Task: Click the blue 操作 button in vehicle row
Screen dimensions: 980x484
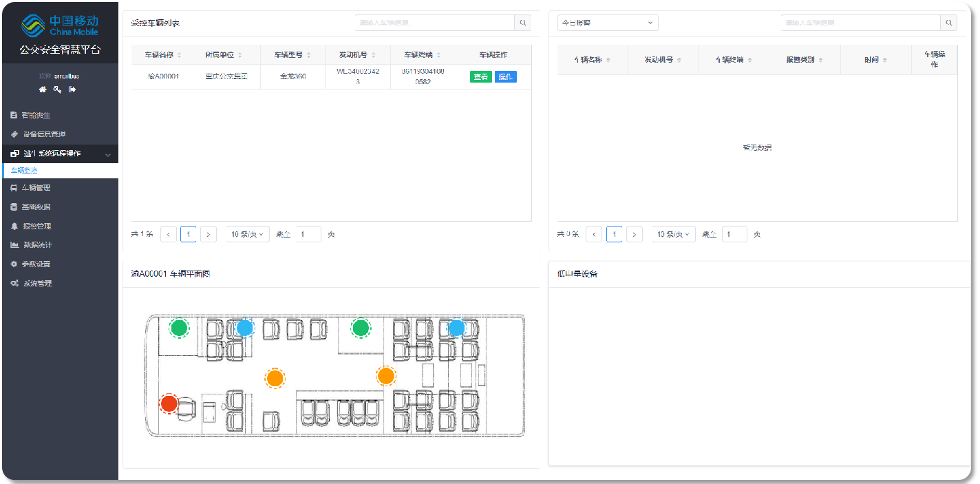Action: [x=505, y=76]
